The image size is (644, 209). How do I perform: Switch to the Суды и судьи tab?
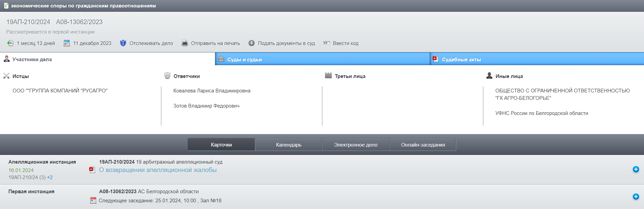[x=322, y=59]
